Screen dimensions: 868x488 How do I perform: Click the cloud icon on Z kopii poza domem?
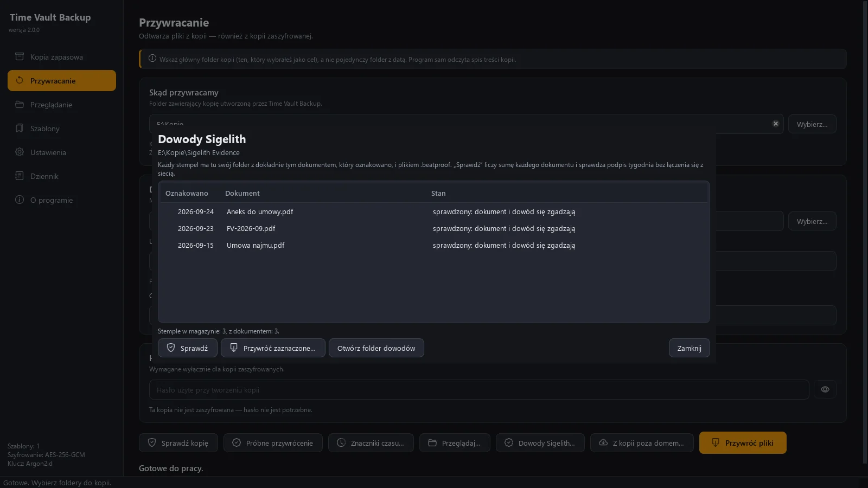(x=603, y=442)
